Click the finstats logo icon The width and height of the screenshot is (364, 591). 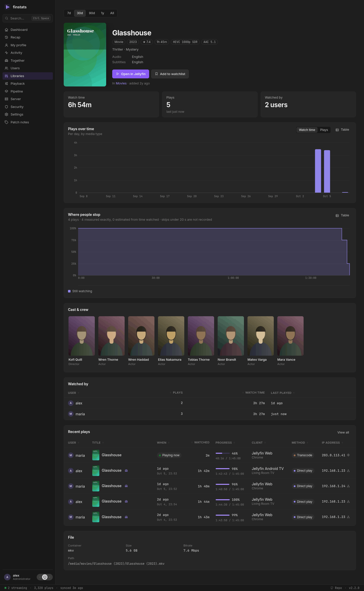tap(7, 7)
